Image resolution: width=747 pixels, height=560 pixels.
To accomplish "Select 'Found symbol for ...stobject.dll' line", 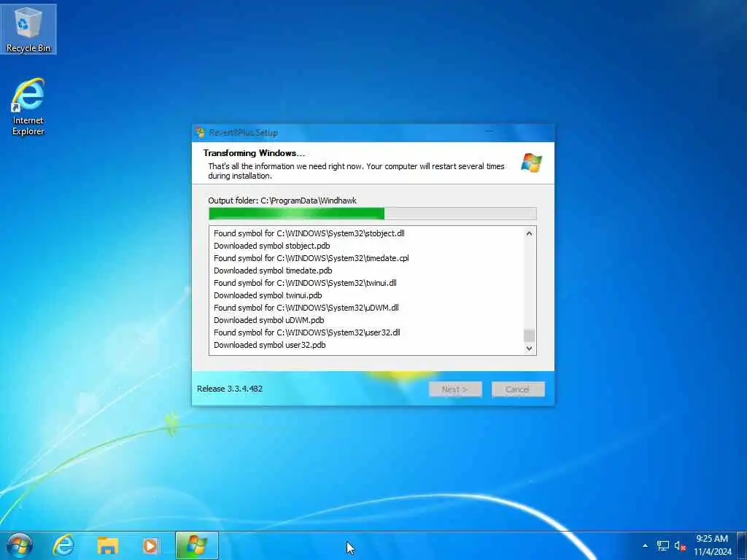I will point(309,233).
